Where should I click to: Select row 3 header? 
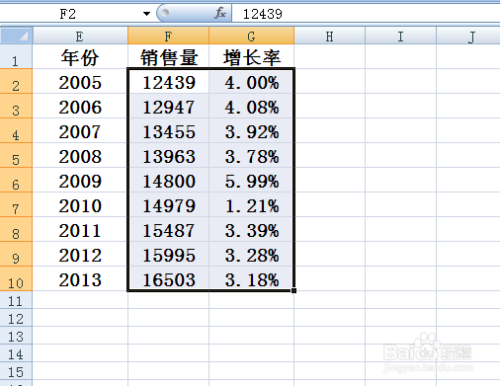tap(16, 106)
